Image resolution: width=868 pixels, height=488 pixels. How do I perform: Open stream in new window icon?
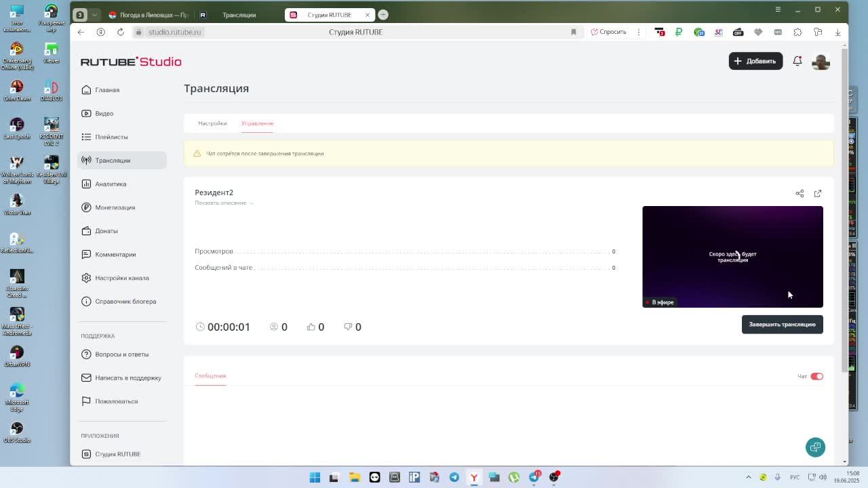pyautogui.click(x=818, y=193)
